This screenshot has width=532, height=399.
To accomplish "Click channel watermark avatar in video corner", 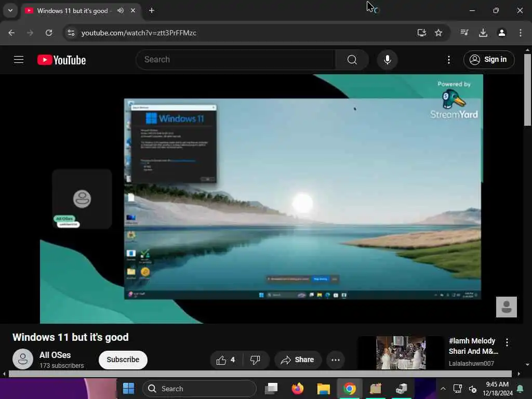I will coord(506,307).
